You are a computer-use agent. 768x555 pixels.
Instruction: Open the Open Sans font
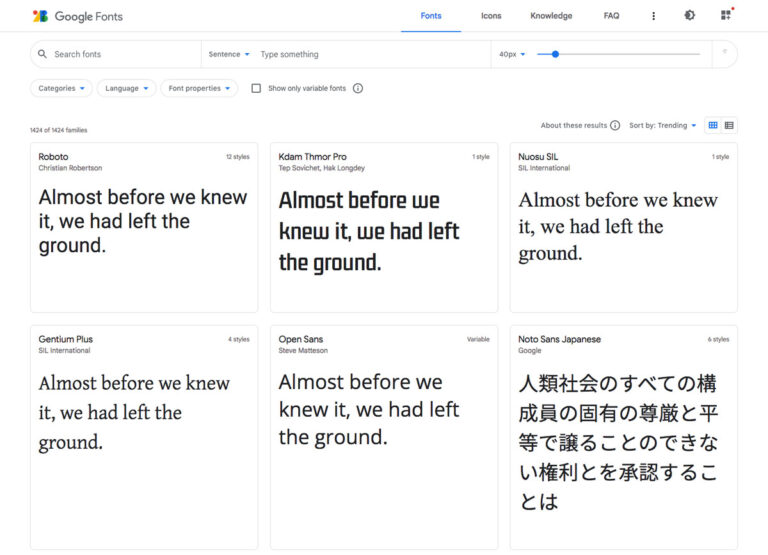[384, 437]
